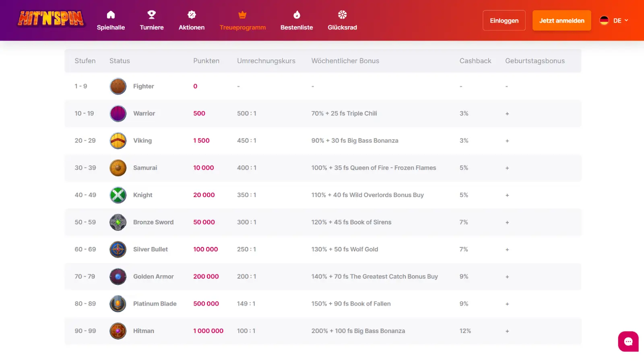
Task: Click '200% + 100 fs Big Bass Bonanza'
Action: (x=358, y=331)
